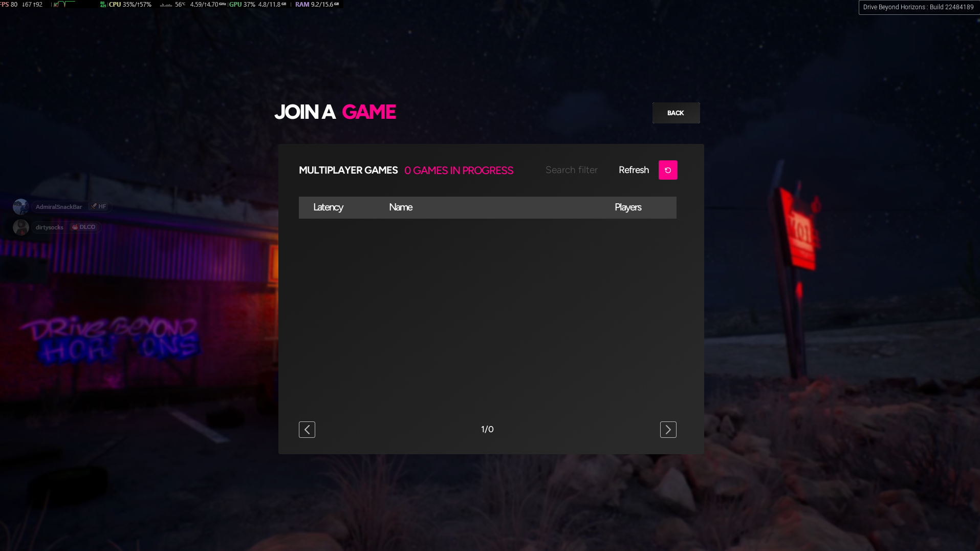The image size is (980, 551).
Task: Click the 0 GAMES IN PROGRESS text
Action: click(459, 171)
